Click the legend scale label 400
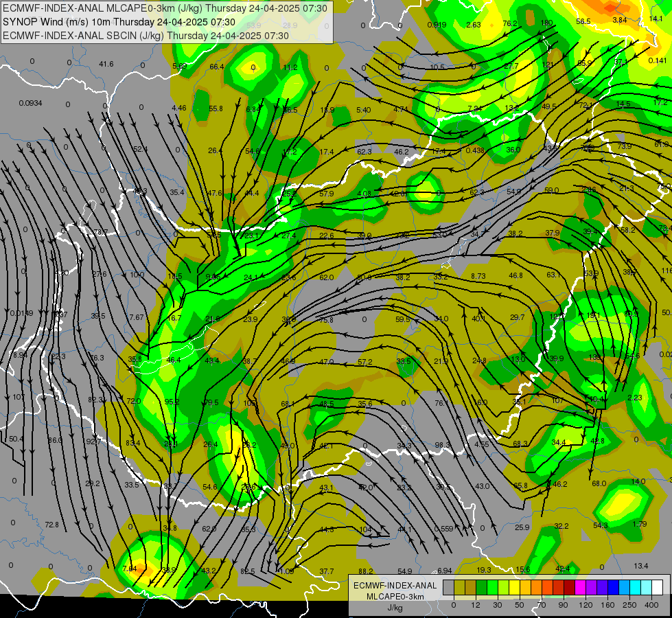 (651, 605)
